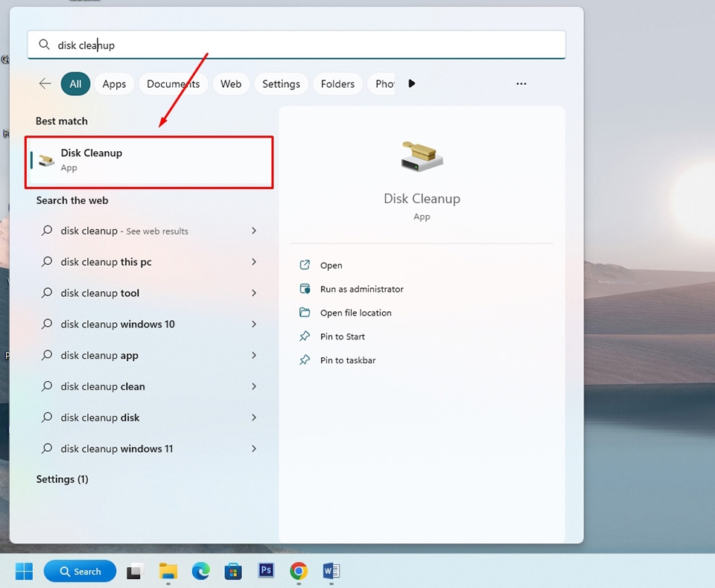Screen dimensions: 715x588
Task: Launch Photoshop from the taskbar
Action: coord(266,570)
